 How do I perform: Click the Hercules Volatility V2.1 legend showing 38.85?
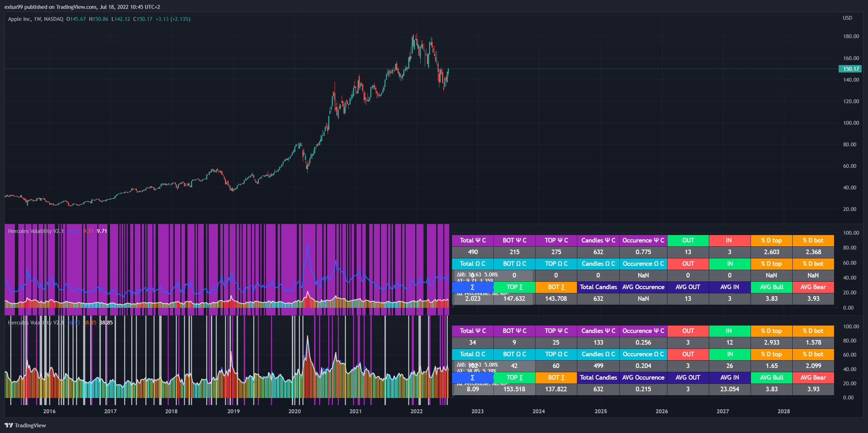pyautogui.click(x=36, y=323)
